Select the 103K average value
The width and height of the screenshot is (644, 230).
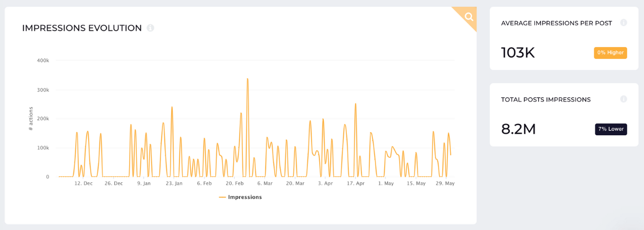click(x=518, y=53)
